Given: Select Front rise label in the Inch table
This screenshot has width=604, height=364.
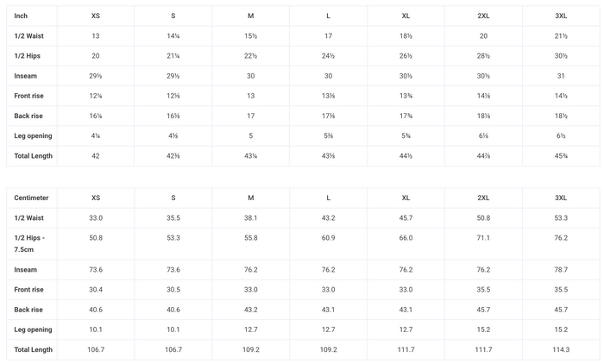Looking at the screenshot, I should click(x=31, y=96).
